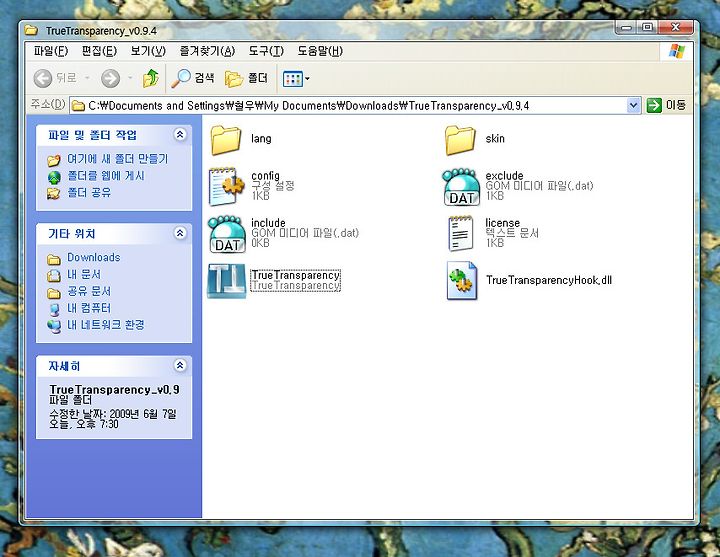The height and width of the screenshot is (557, 720).
Task: Click the new folder task icon
Action: pos(54,160)
